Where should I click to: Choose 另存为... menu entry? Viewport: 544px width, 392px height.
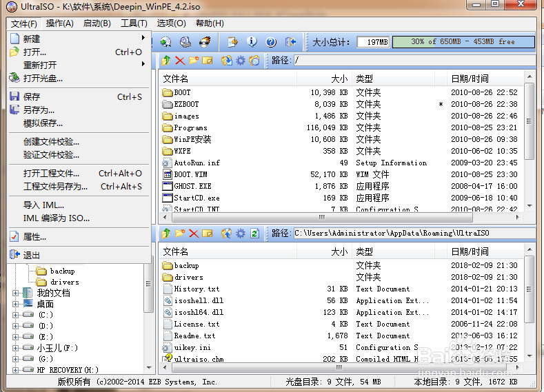(x=79, y=110)
